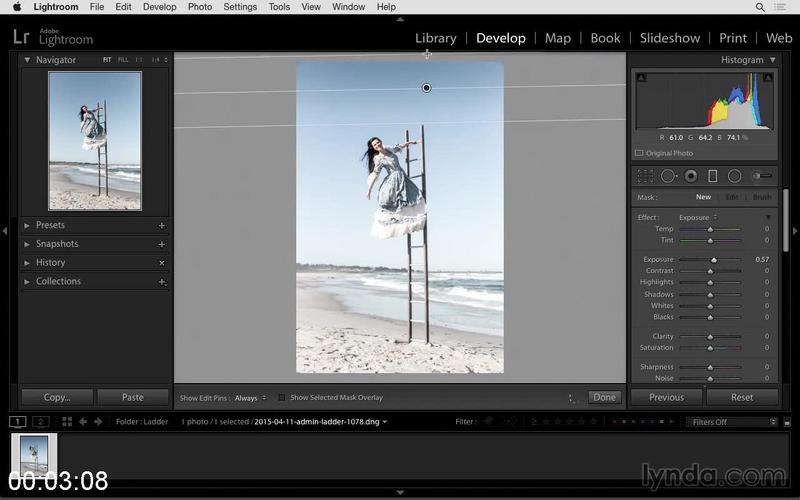Hide the left panel with the edge arrow
Viewport: 800px width, 500px height.
(5, 231)
